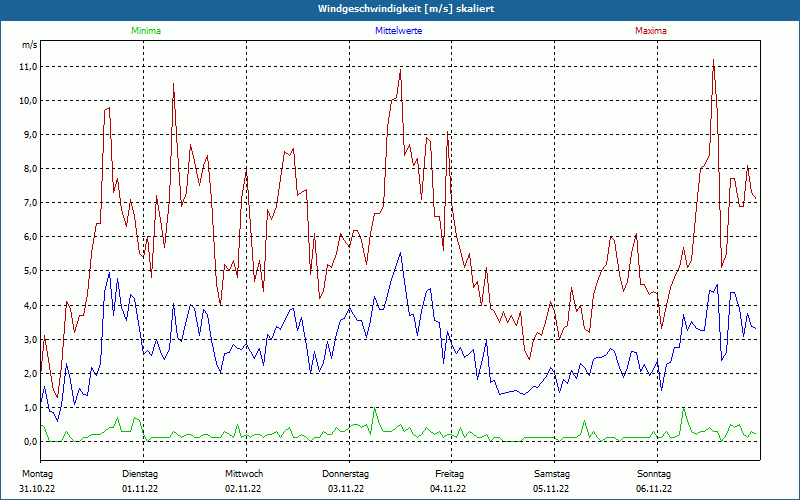Click the Mittwoch day label
Screen dimensions: 800x500
pos(244,474)
